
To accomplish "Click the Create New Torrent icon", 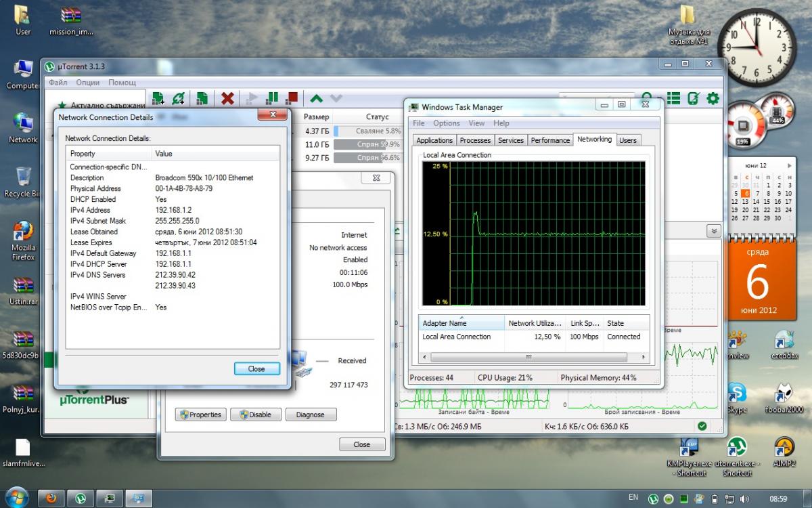I will [202, 99].
